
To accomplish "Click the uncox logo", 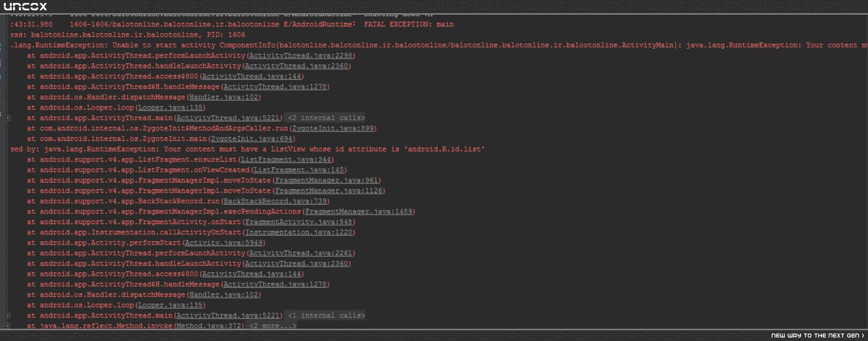I will [25, 6].
